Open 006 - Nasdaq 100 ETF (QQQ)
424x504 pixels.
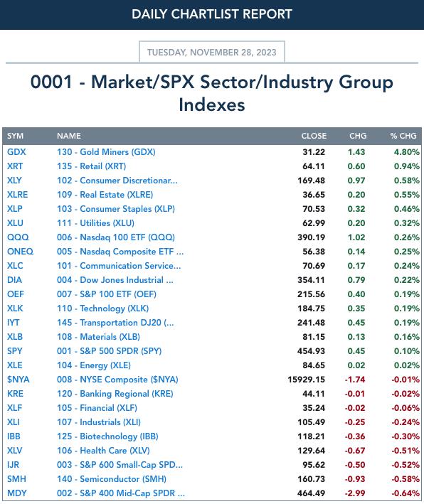116,237
